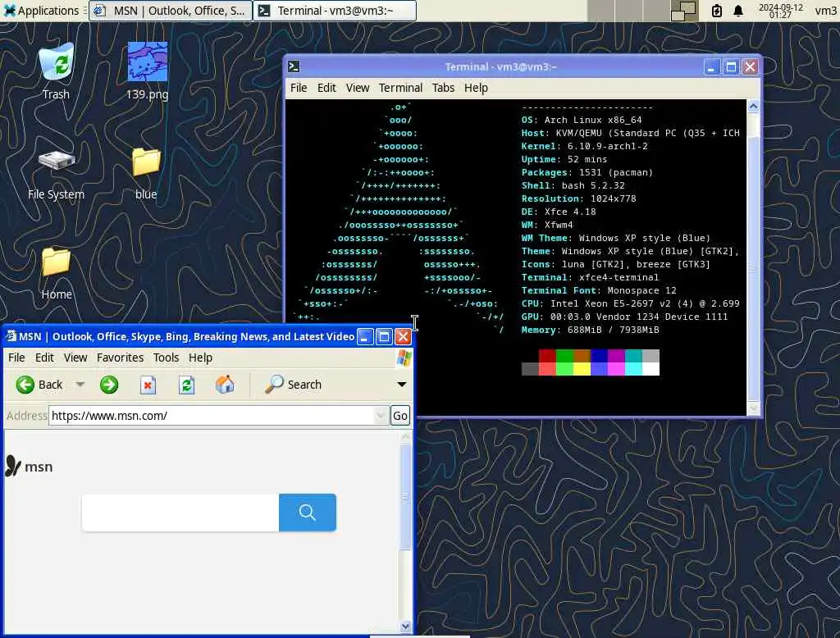Click the blue search magnifier button
Screen dimensions: 840x638
click(308, 513)
